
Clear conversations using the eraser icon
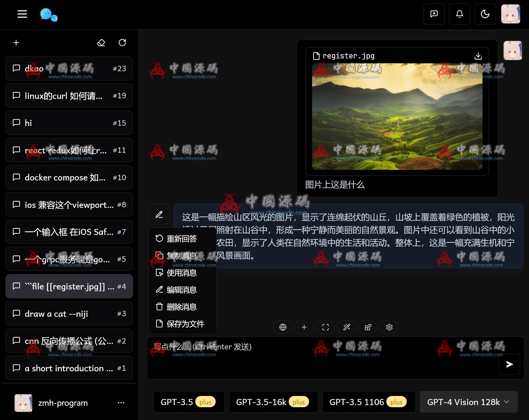click(101, 43)
